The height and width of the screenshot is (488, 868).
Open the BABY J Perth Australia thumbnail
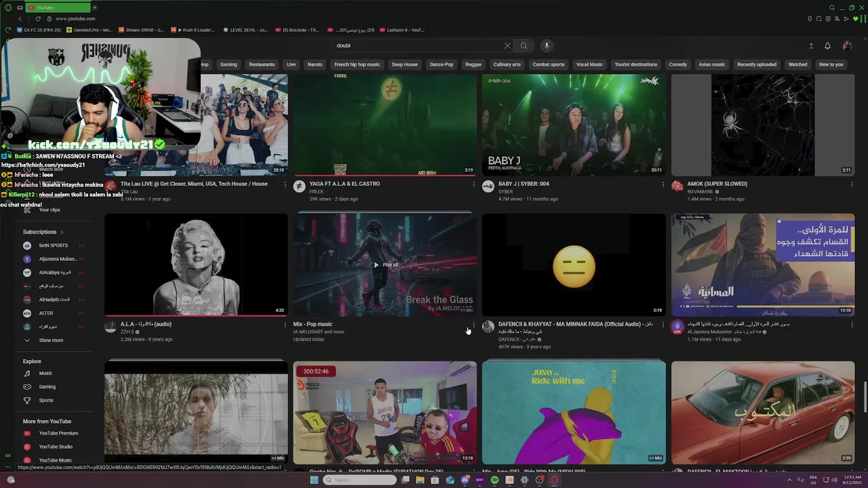pos(574,125)
